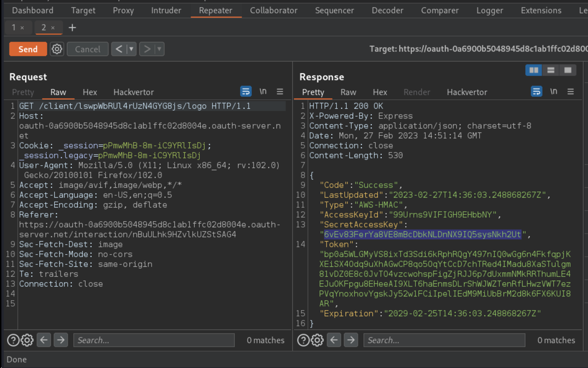Select top-bottom split layout view
Screen dimensions: 588x368
coord(551,70)
